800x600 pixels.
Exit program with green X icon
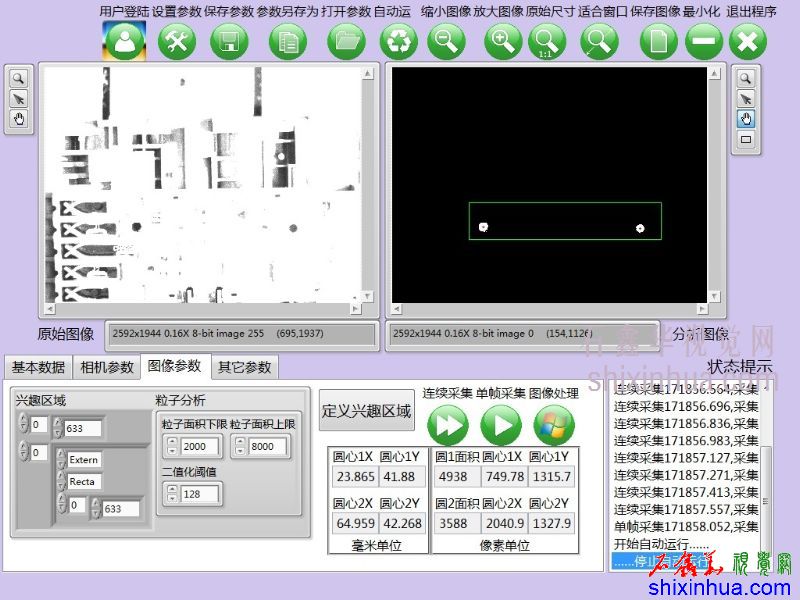(748, 42)
